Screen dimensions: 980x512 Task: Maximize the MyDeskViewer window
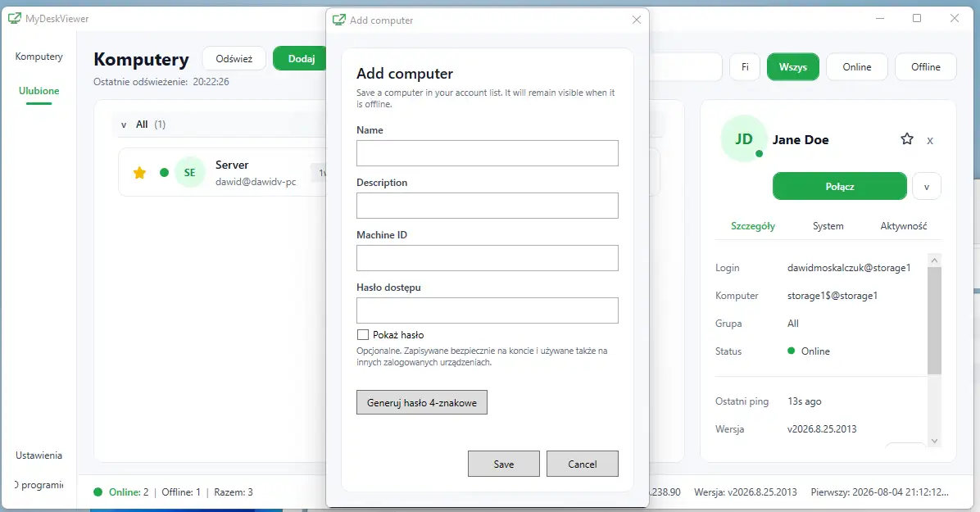[x=917, y=18]
